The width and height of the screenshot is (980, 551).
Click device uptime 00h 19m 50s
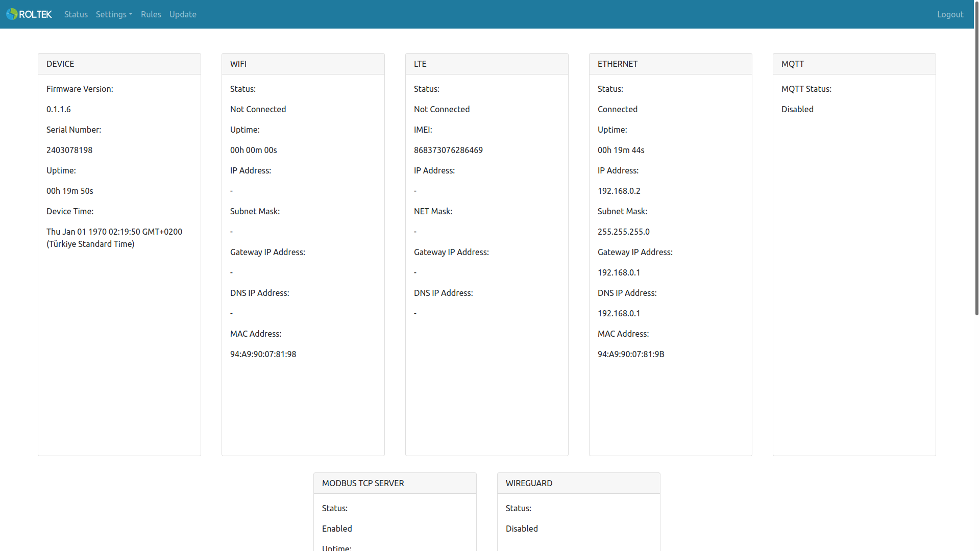point(70,191)
